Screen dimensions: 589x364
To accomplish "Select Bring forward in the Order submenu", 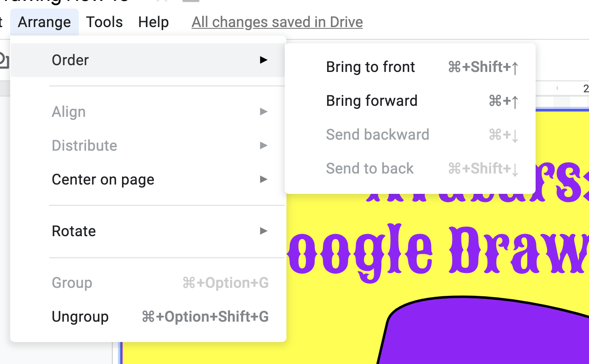I will (x=410, y=101).
